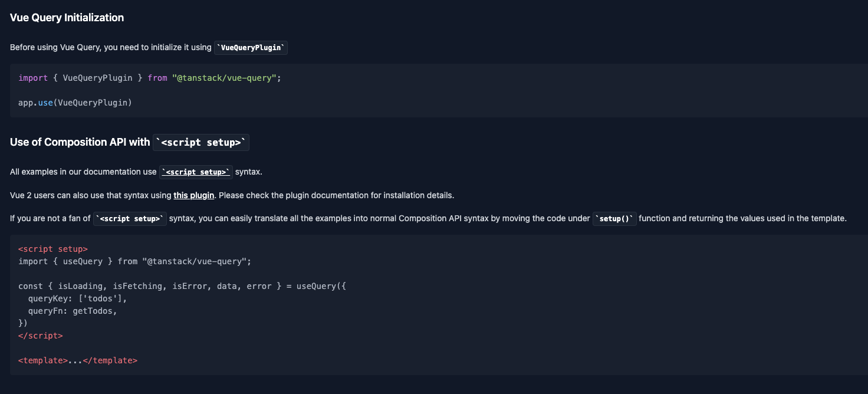Click the import VueQueryPlugin code line
This screenshot has height=394, width=868.
[x=150, y=78]
